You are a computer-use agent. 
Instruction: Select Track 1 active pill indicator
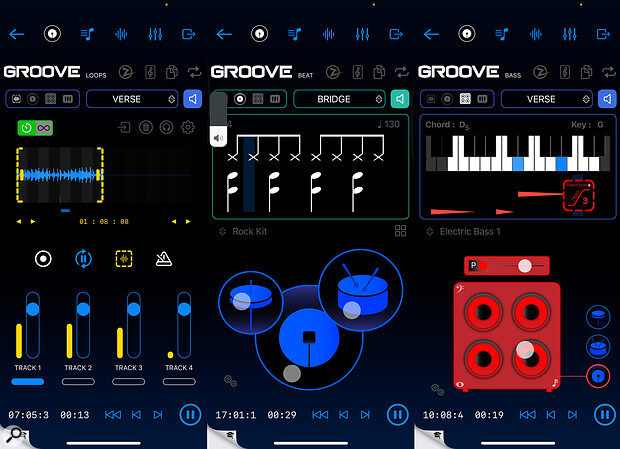28,382
